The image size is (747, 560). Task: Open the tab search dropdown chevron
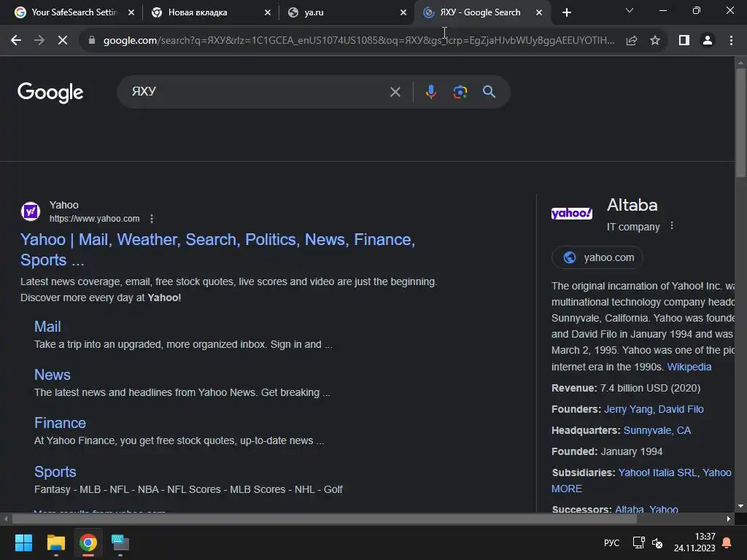tap(630, 10)
